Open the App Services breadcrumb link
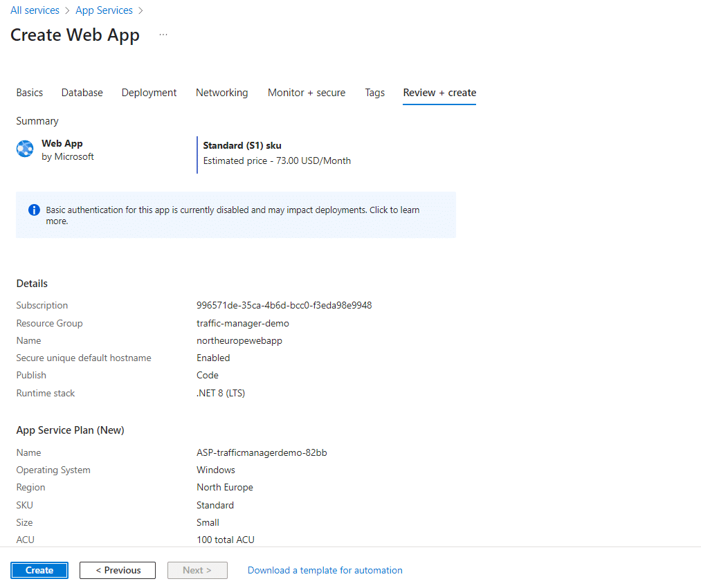 (104, 10)
